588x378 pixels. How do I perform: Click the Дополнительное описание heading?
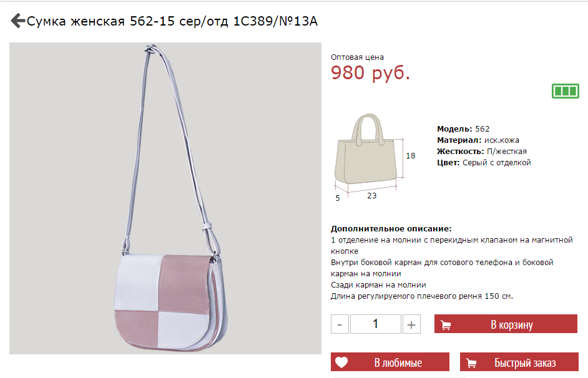point(391,228)
